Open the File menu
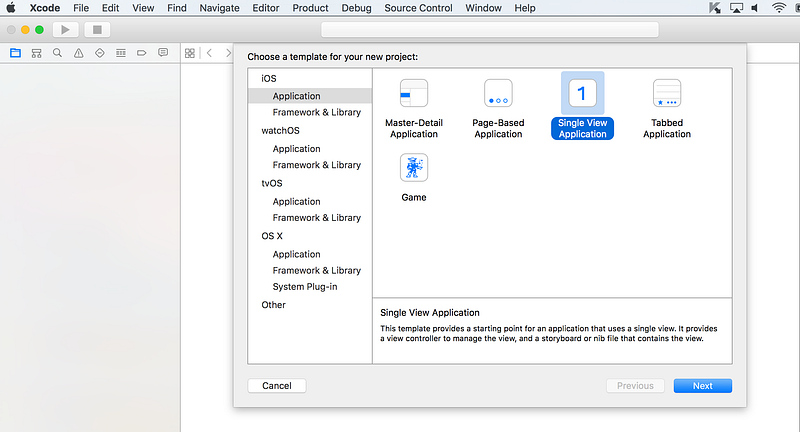Viewport: 800px width, 432px height. pos(81,8)
